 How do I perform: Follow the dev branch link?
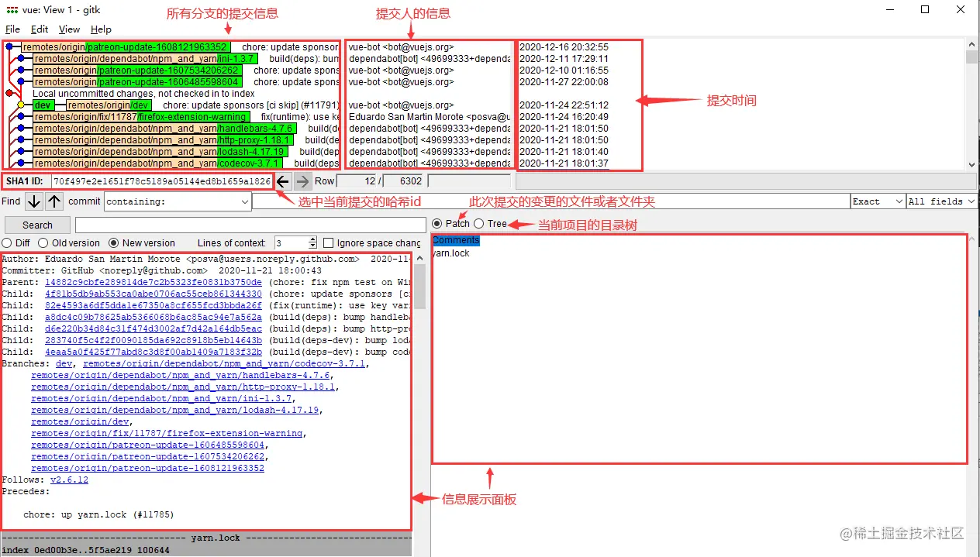click(x=64, y=363)
